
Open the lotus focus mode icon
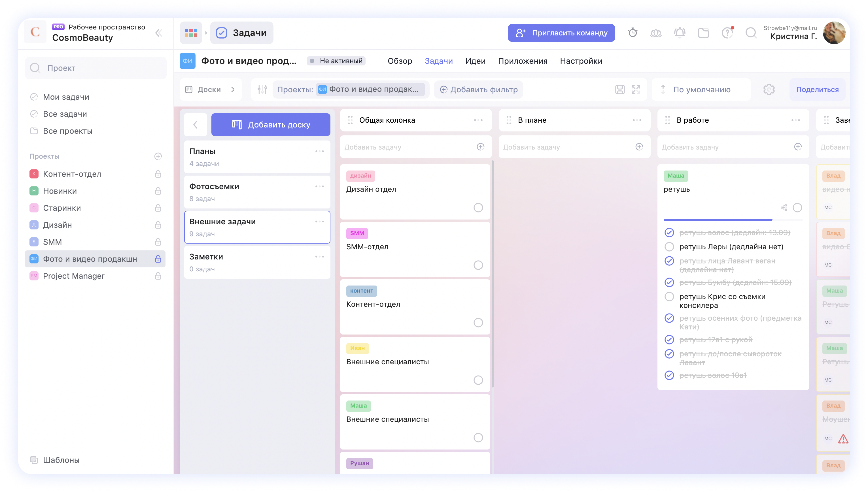[x=656, y=33]
